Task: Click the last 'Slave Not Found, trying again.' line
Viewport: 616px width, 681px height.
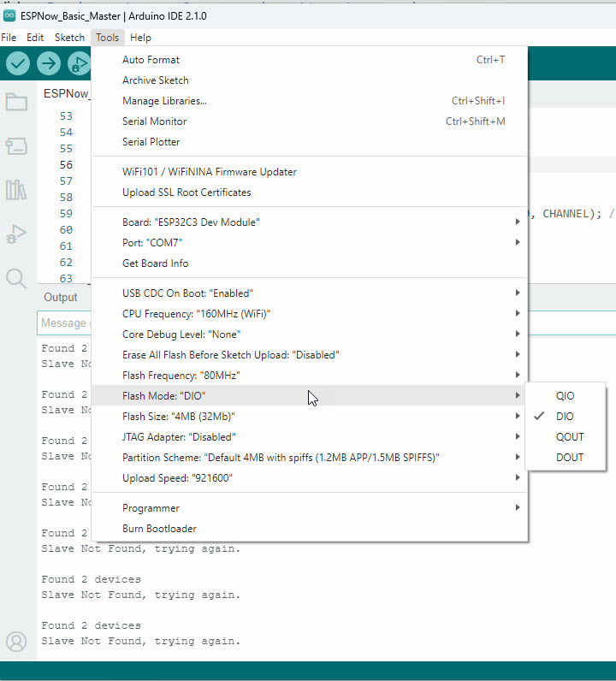Action: click(141, 641)
